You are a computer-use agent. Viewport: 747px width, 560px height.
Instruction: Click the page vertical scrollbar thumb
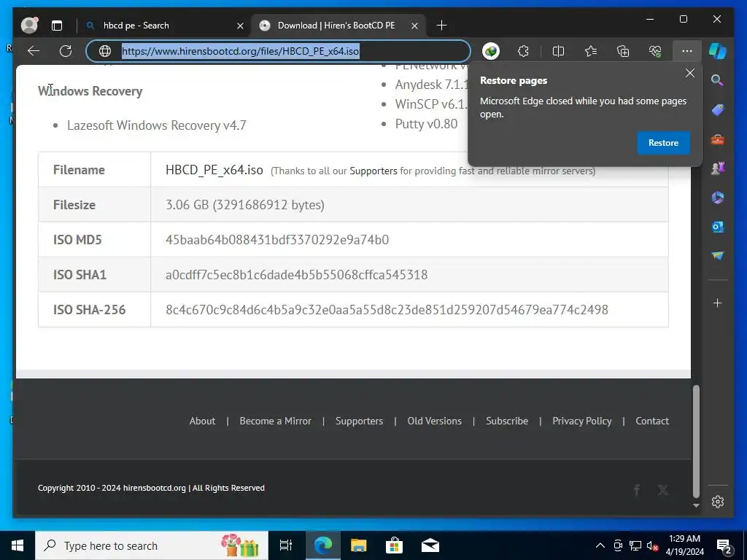pyautogui.click(x=696, y=441)
